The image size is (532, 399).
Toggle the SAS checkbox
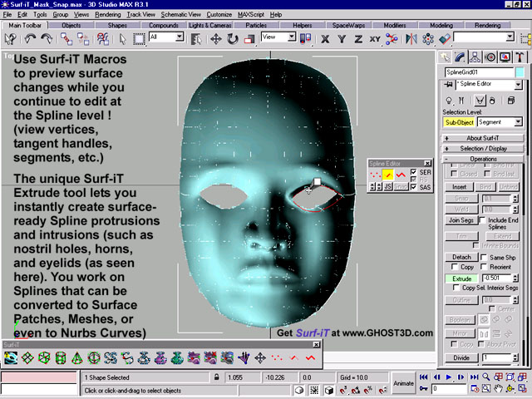click(413, 187)
